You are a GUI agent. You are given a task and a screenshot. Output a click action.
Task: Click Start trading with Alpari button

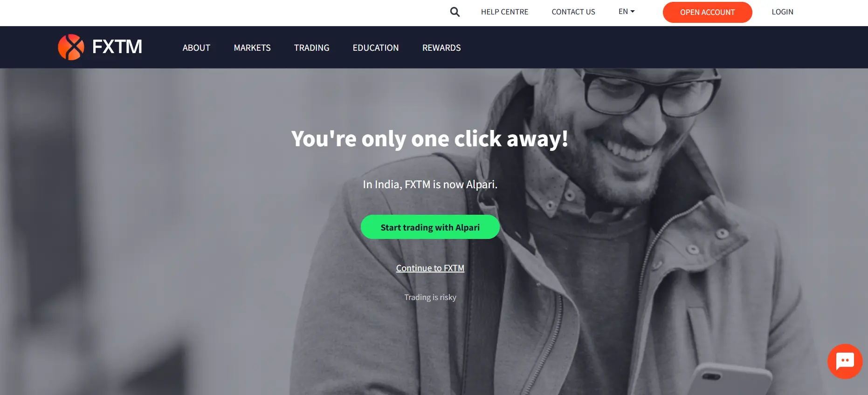(430, 227)
